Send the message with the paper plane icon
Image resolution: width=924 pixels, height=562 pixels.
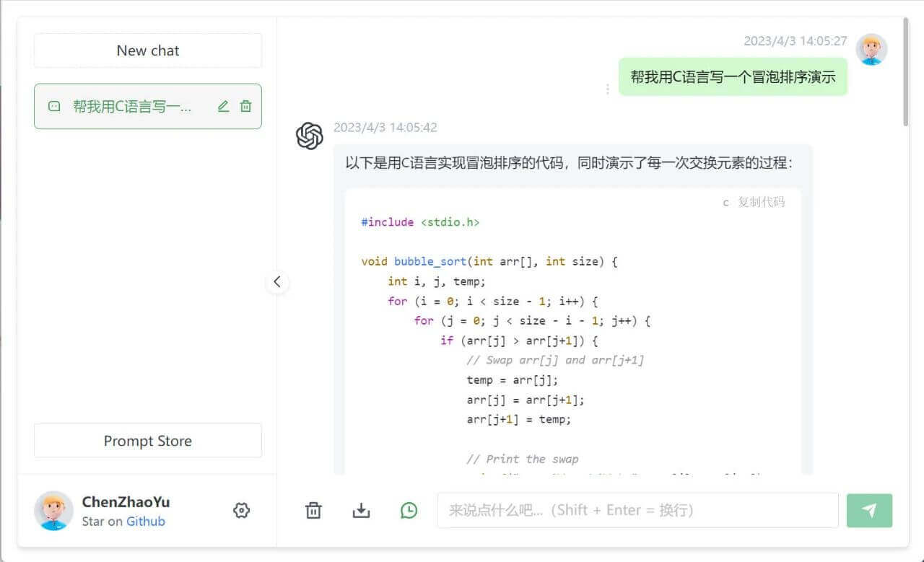point(869,510)
